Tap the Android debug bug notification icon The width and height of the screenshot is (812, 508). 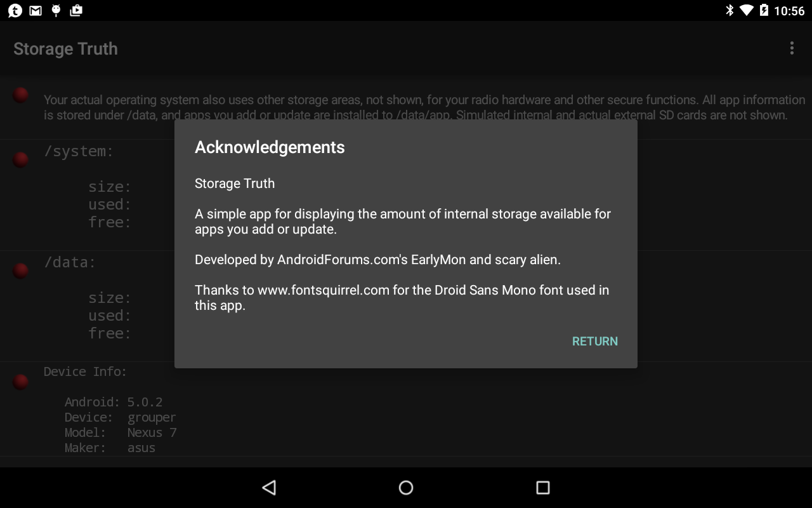click(x=56, y=10)
